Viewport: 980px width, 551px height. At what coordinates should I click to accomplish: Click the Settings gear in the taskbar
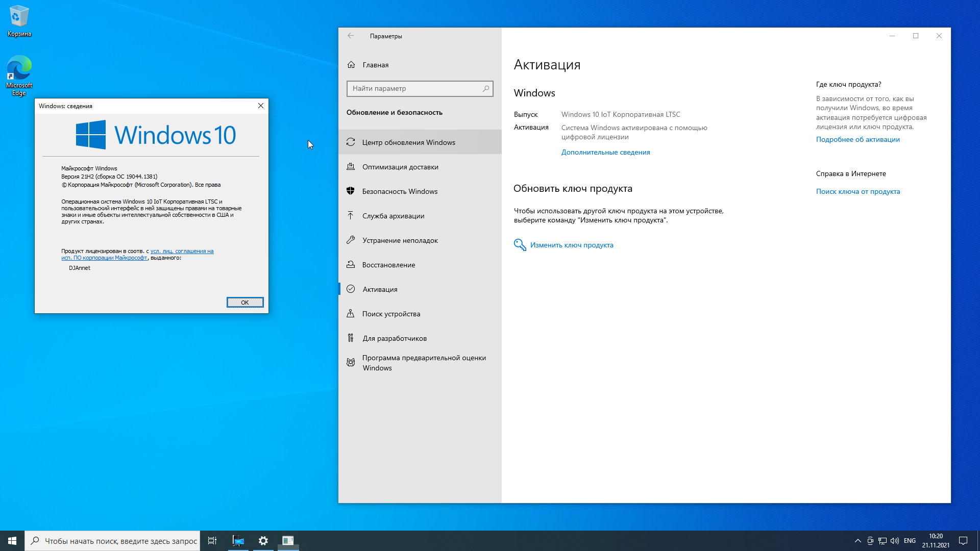click(x=263, y=541)
